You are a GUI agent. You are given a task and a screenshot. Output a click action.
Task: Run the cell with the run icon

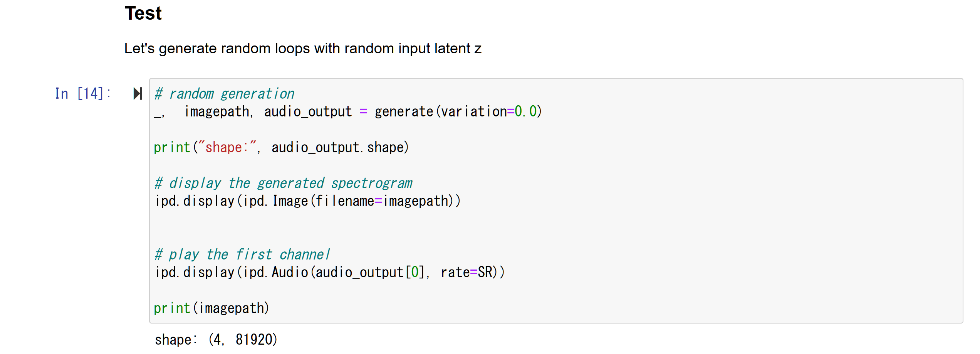pyautogui.click(x=138, y=93)
